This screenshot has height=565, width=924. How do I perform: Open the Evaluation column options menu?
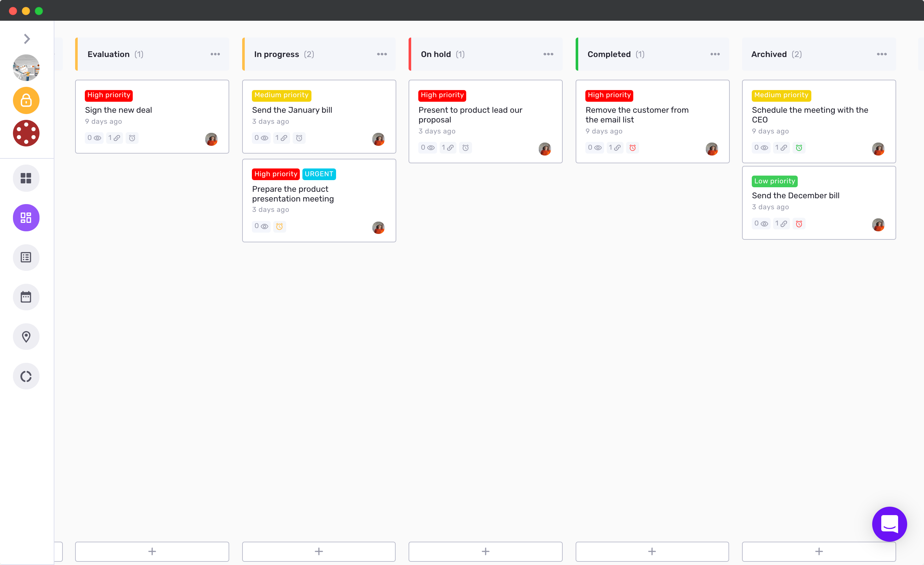[x=215, y=54]
